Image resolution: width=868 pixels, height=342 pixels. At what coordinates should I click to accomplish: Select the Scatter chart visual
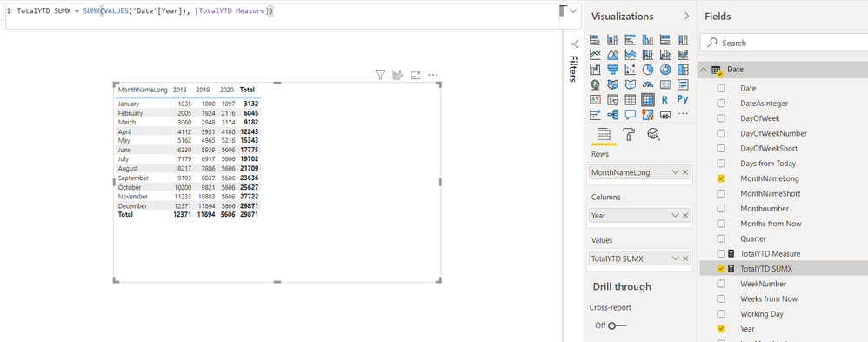coord(630,70)
